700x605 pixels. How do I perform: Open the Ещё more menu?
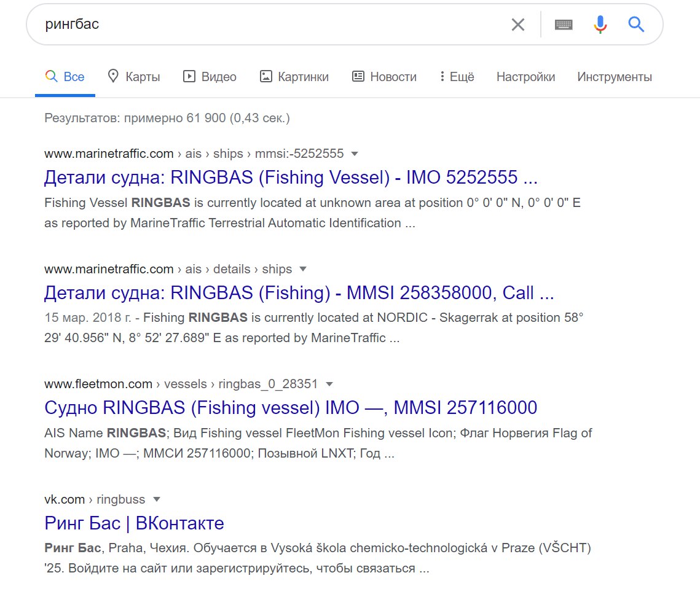[x=457, y=77]
